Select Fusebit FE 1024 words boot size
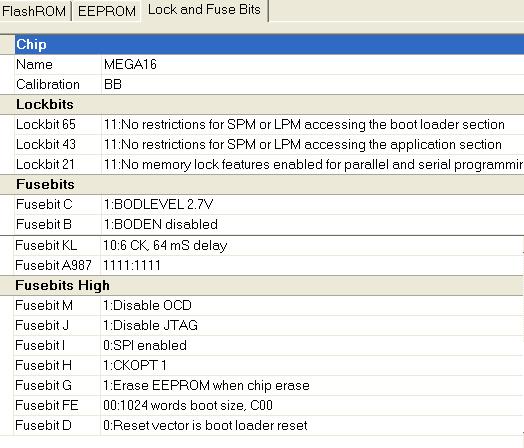 click(x=311, y=406)
